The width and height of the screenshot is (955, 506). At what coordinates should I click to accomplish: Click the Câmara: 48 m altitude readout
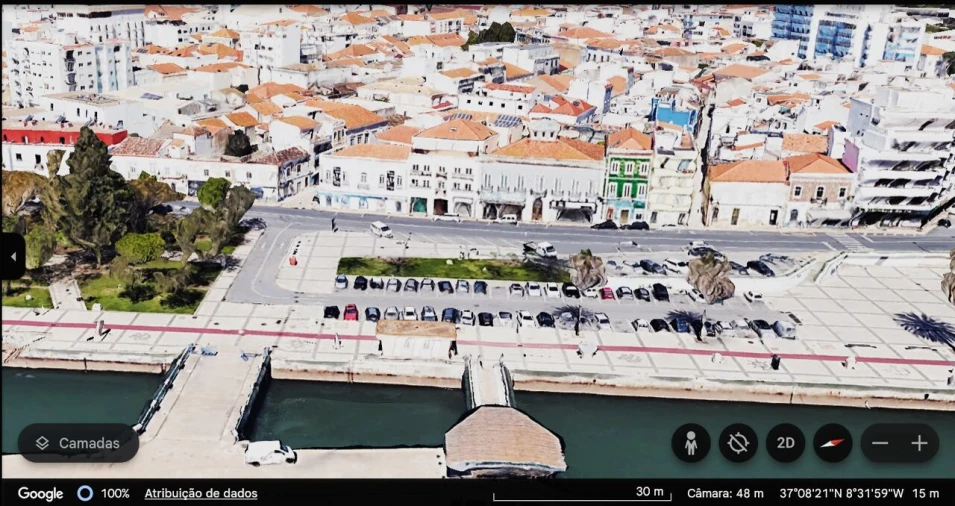(x=725, y=493)
